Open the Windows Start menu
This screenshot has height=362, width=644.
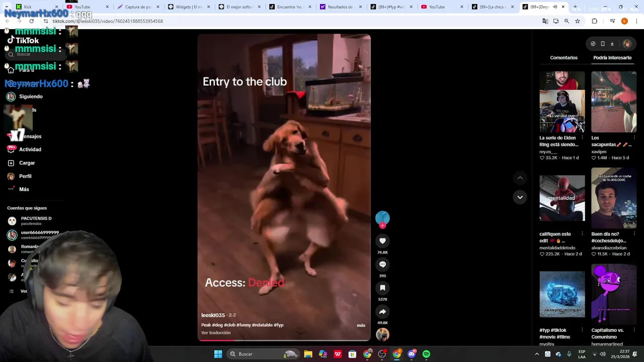coord(218,354)
